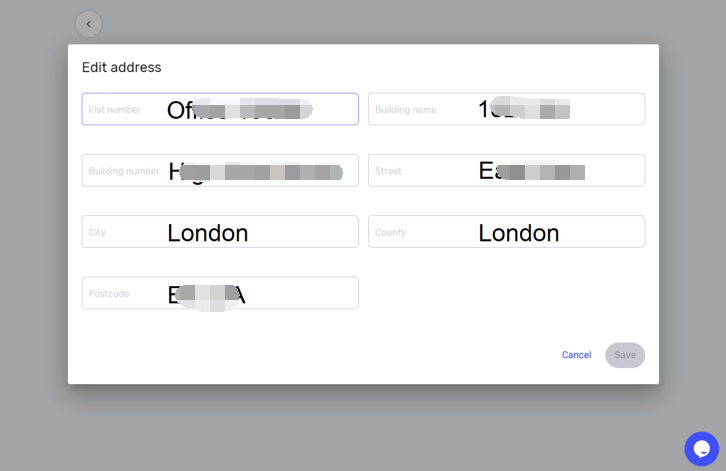Click the City label
The image size is (726, 471).
(97, 232)
